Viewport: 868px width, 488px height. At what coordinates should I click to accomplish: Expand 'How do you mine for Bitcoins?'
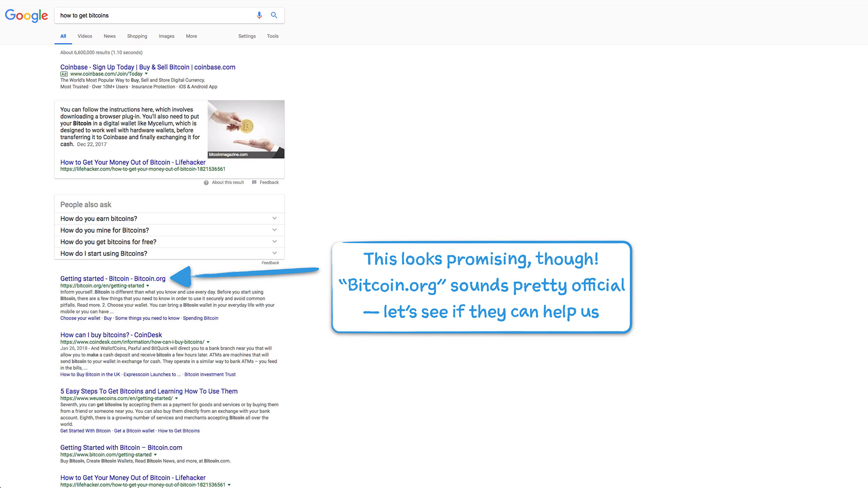(x=274, y=230)
